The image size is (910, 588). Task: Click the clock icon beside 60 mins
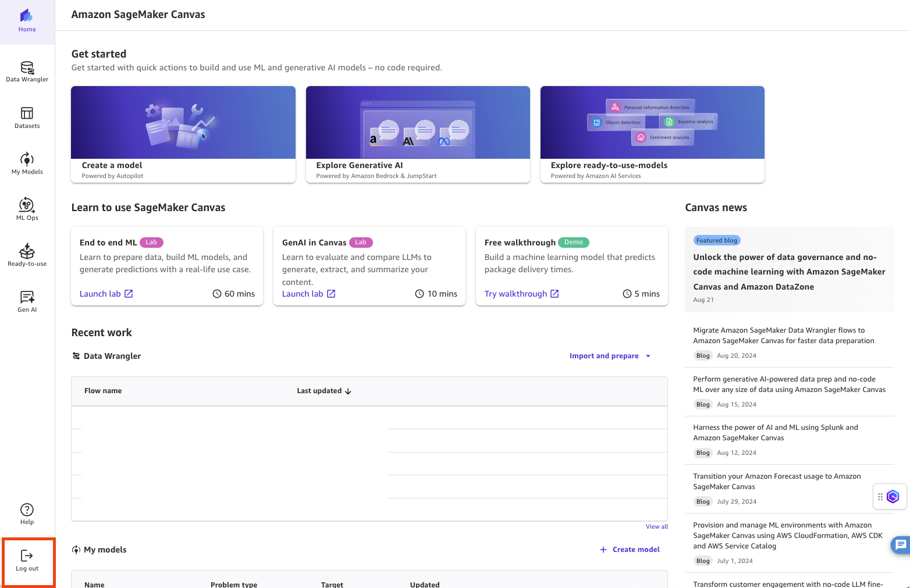(217, 294)
